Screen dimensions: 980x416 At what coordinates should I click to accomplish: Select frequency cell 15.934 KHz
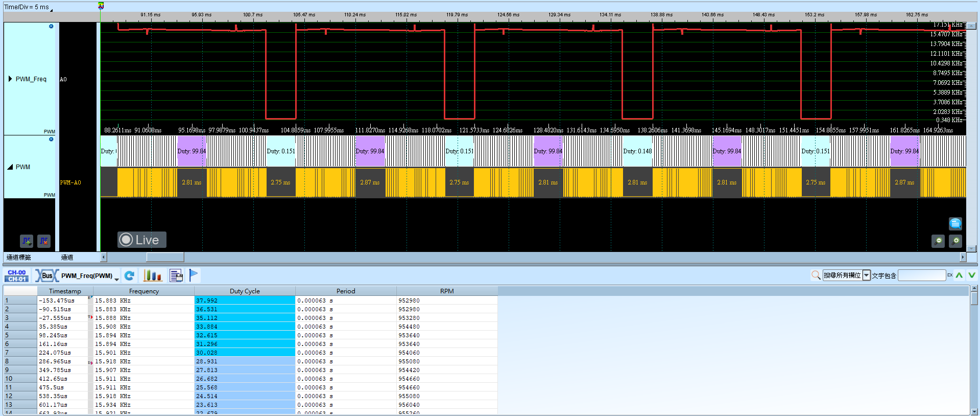144,405
